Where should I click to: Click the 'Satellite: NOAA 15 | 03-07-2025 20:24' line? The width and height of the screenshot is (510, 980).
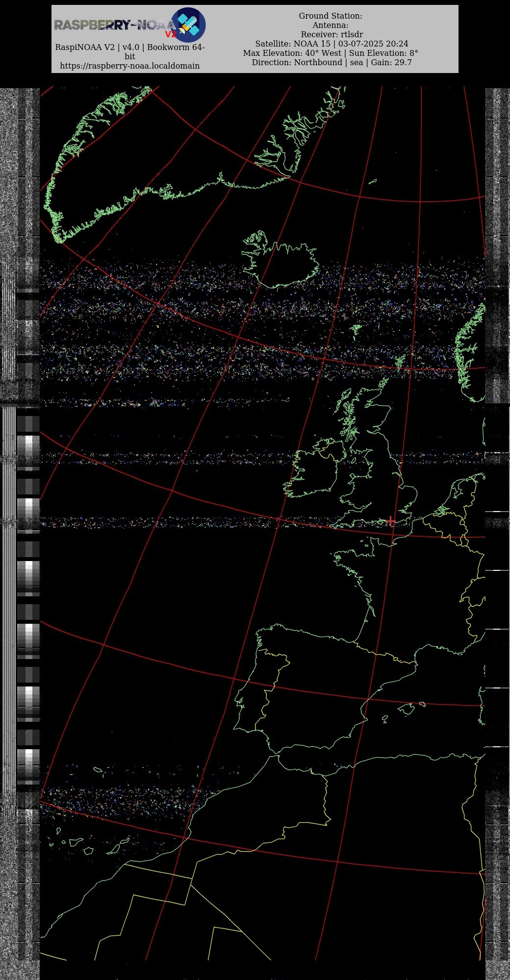point(331,44)
